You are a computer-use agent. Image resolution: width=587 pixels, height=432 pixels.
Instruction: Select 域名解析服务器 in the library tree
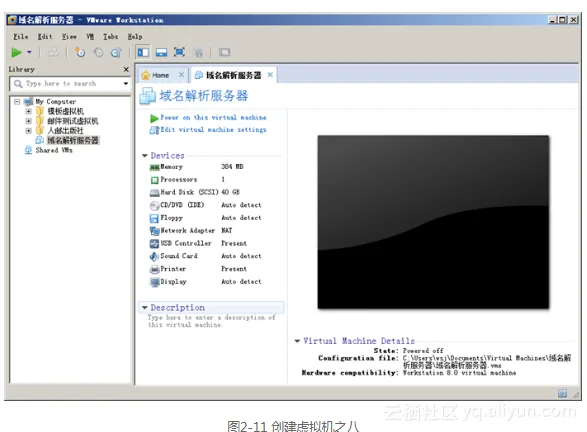(73, 140)
